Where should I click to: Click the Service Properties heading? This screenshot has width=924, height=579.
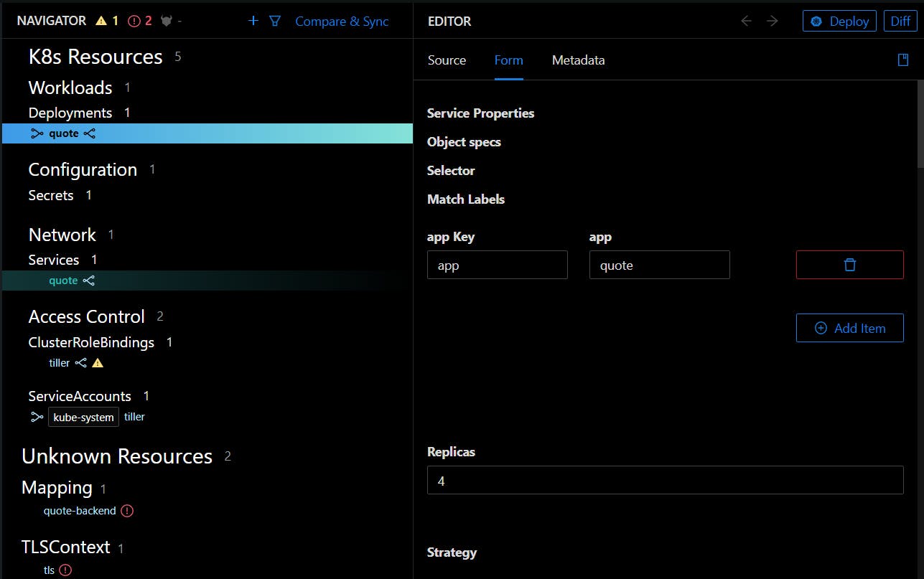click(x=481, y=113)
